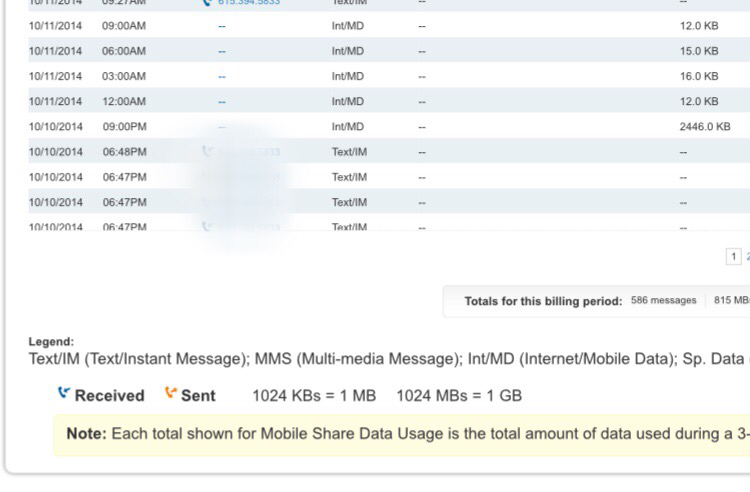The image size is (750, 492).
Task: Click the blue Received phone icon in legend
Action: pos(64,394)
